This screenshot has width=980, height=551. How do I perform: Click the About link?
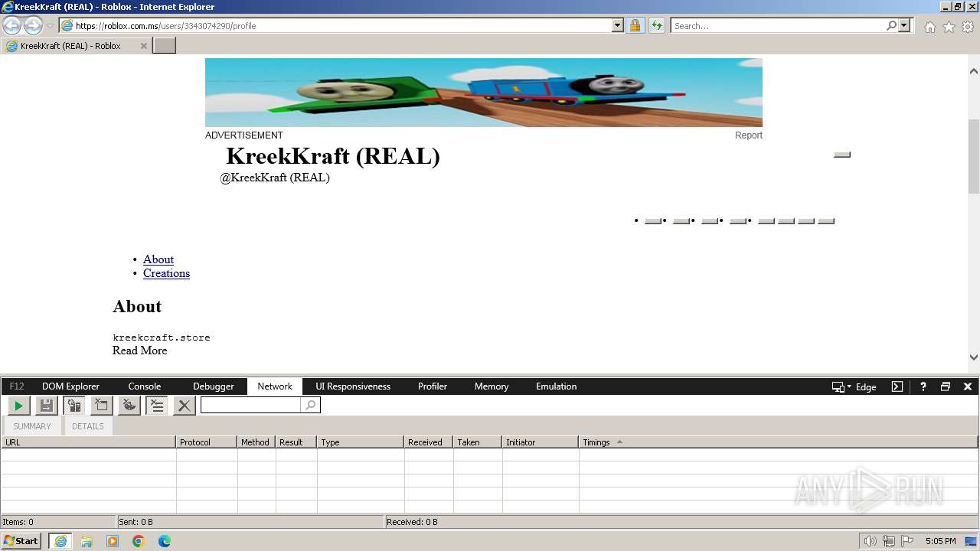[x=158, y=259]
